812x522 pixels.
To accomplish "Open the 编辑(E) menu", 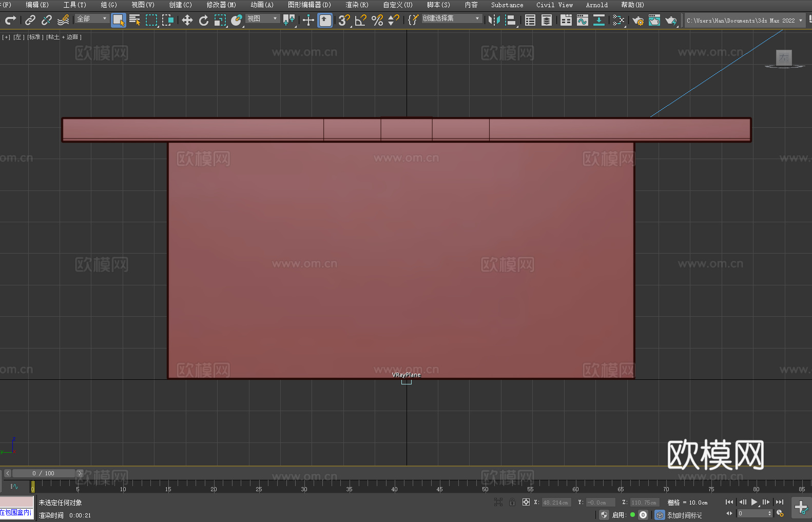I will click(37, 5).
